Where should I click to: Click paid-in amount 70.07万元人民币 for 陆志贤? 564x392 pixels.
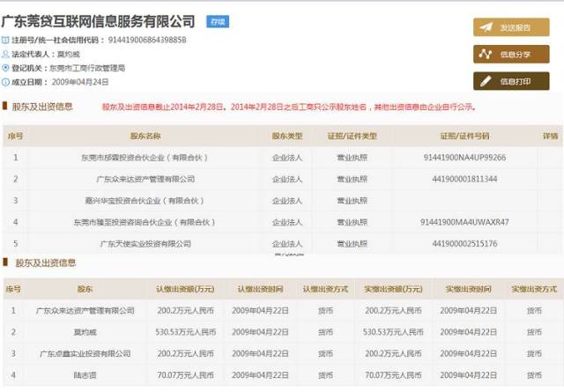pyautogui.click(x=393, y=375)
